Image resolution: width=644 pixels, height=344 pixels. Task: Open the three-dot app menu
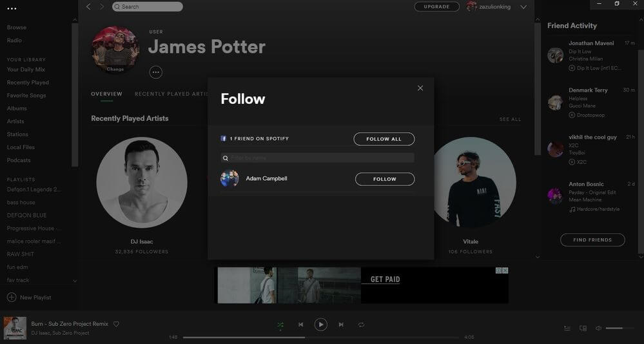[12, 8]
